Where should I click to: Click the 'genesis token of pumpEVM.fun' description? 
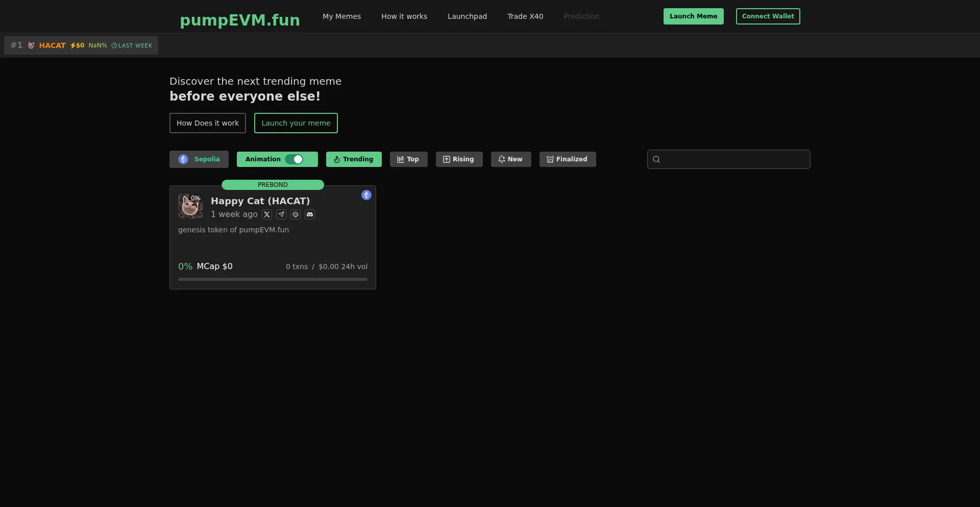pos(233,230)
